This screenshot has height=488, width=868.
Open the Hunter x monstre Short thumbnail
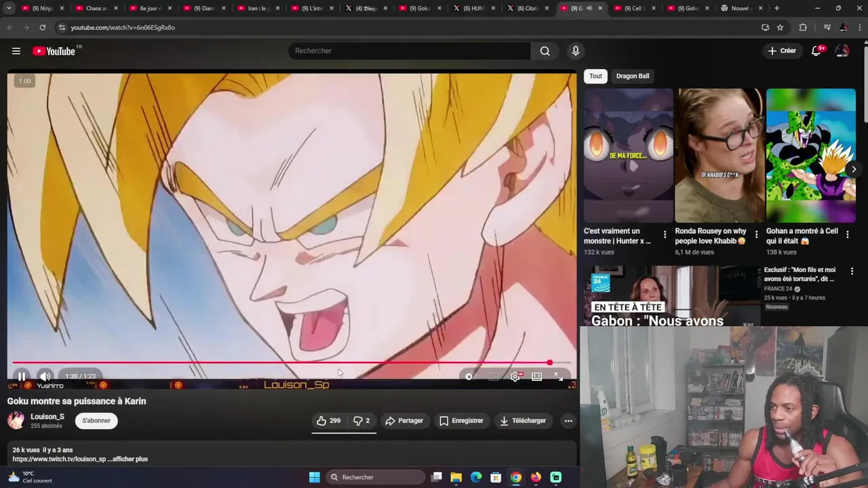click(x=629, y=155)
